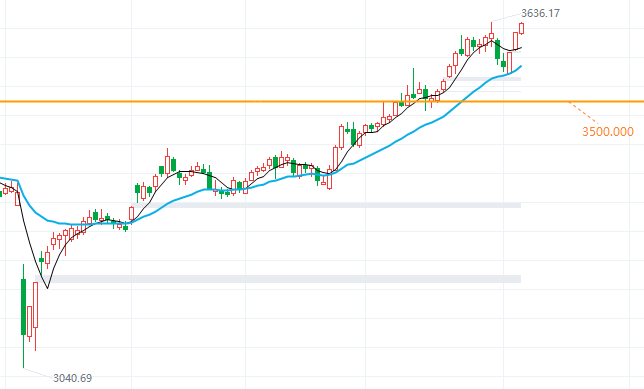Click the middle gray horizontal zone band
644x389 pixels.
[x=329, y=205]
